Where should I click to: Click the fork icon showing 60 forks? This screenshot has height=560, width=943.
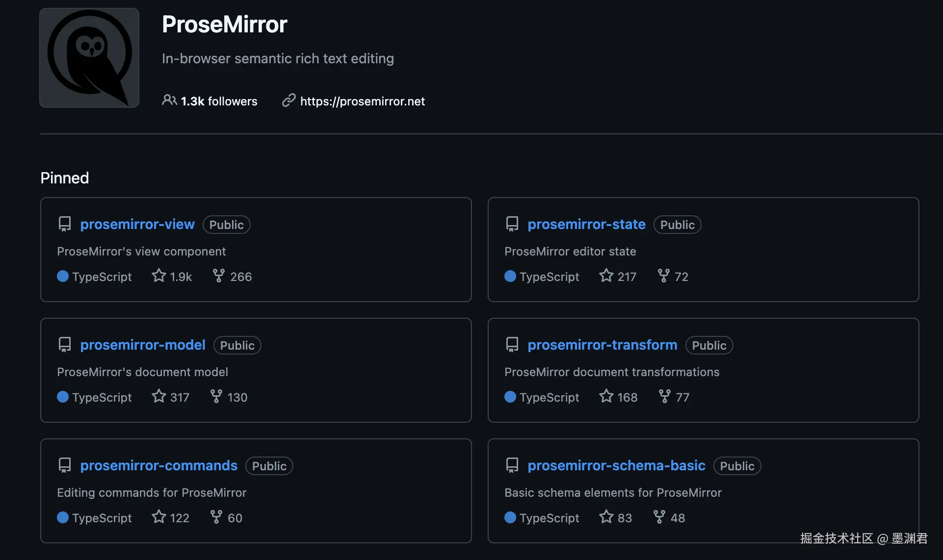click(x=216, y=517)
